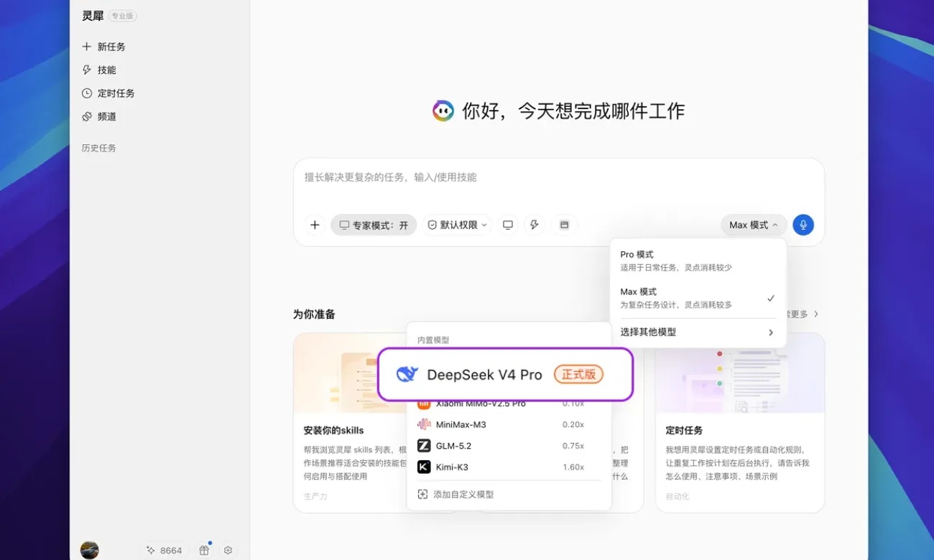This screenshot has height=560, width=934.
Task: Select the checked Max 模式 menu option
Action: point(698,298)
